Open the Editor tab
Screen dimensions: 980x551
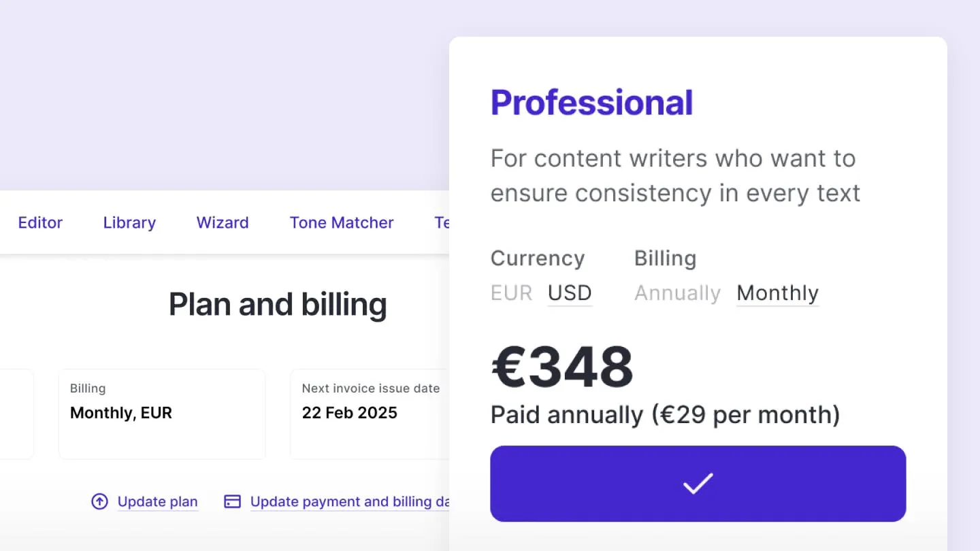pyautogui.click(x=40, y=222)
